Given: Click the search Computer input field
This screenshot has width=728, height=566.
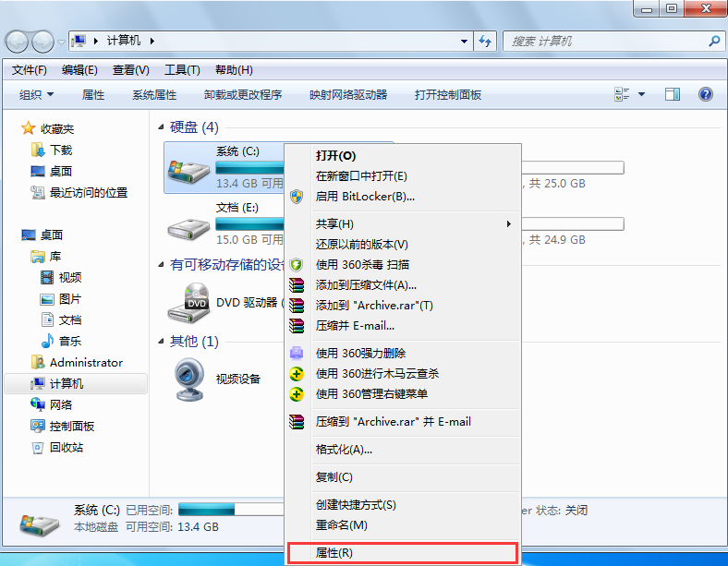Looking at the screenshot, I should click(605, 42).
